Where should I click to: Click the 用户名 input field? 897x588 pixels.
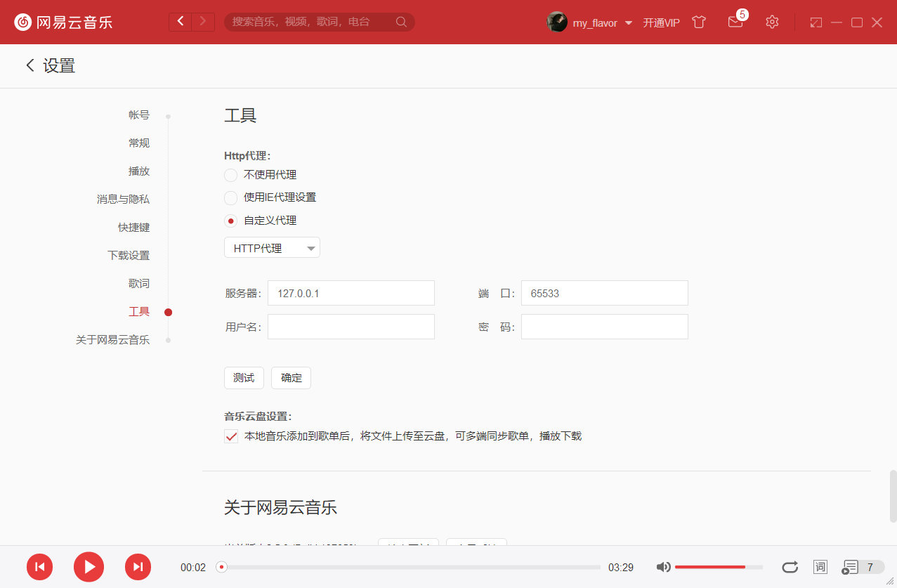pos(351,327)
